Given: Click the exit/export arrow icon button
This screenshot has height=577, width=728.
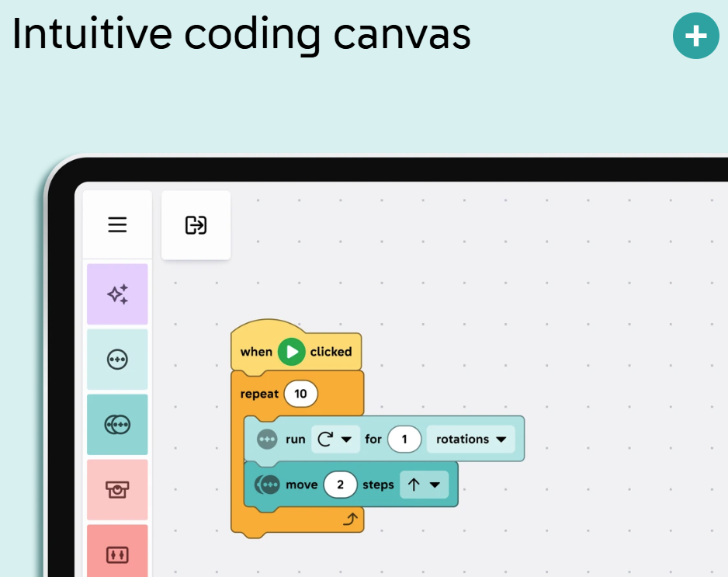Looking at the screenshot, I should [x=196, y=225].
